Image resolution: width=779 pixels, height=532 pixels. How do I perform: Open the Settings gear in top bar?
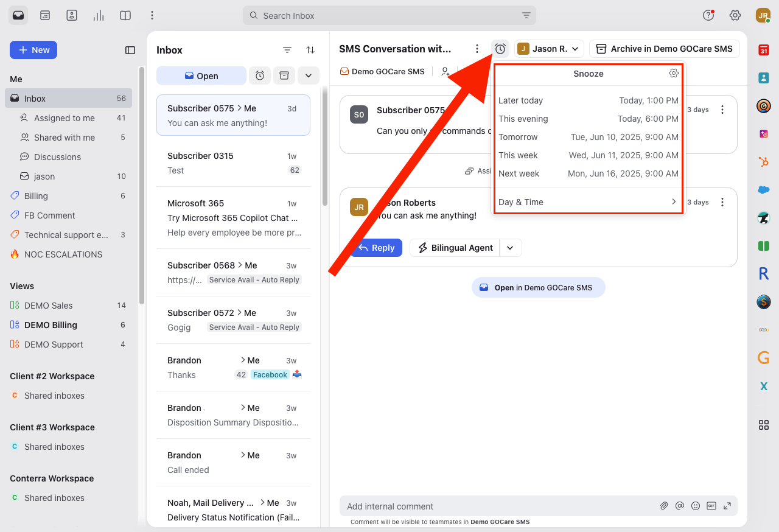click(735, 15)
